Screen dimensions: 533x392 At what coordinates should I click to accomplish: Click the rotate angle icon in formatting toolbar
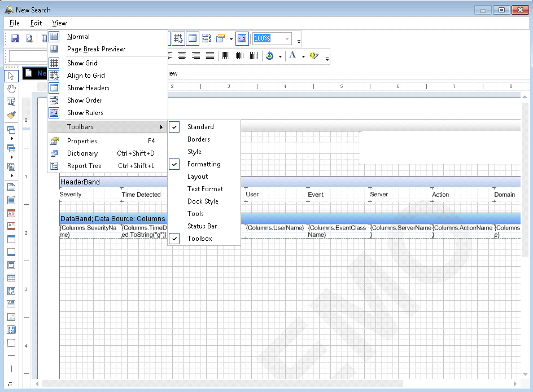pyautogui.click(x=269, y=56)
